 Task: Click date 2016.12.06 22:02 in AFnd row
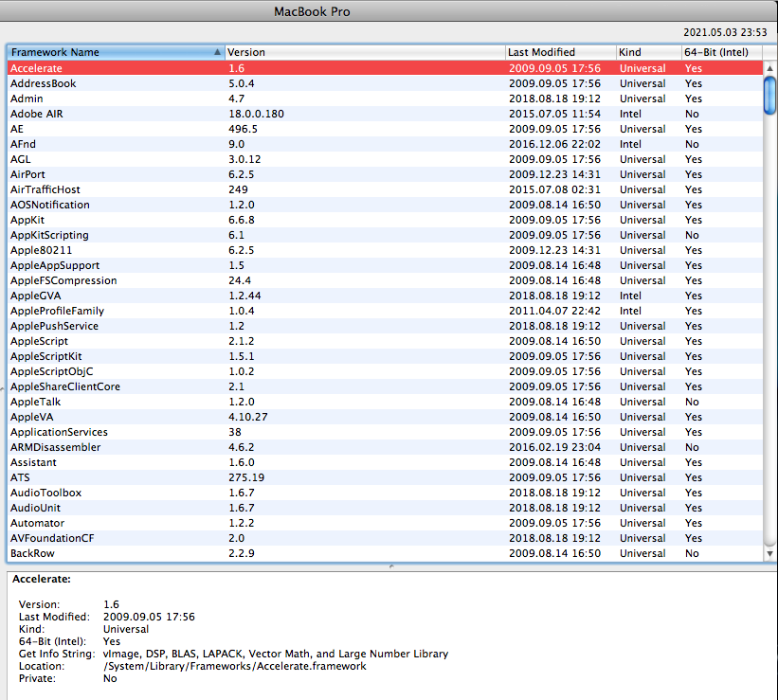(554, 144)
